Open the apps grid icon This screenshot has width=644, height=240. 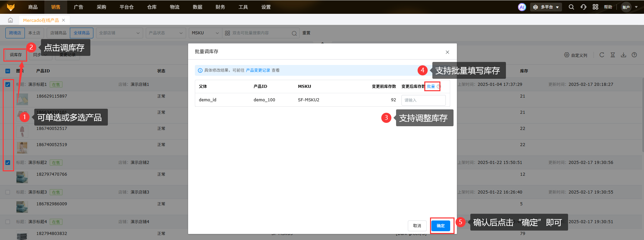(595, 7)
